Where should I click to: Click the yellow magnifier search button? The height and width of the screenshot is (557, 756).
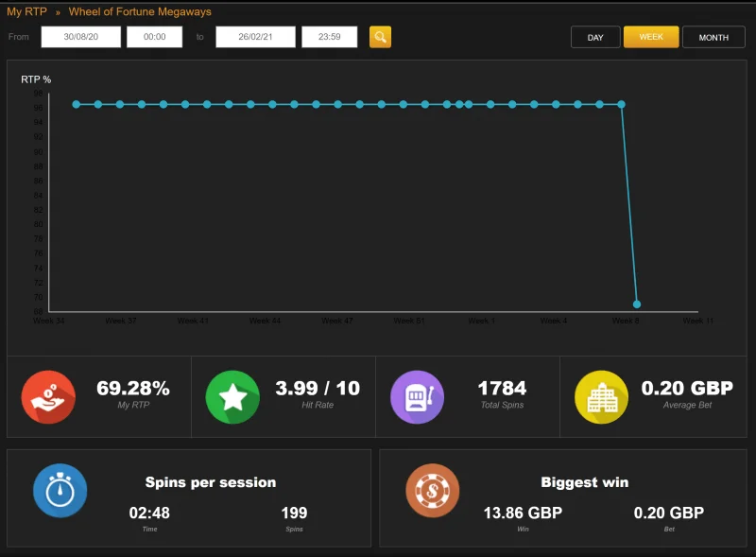[380, 37]
